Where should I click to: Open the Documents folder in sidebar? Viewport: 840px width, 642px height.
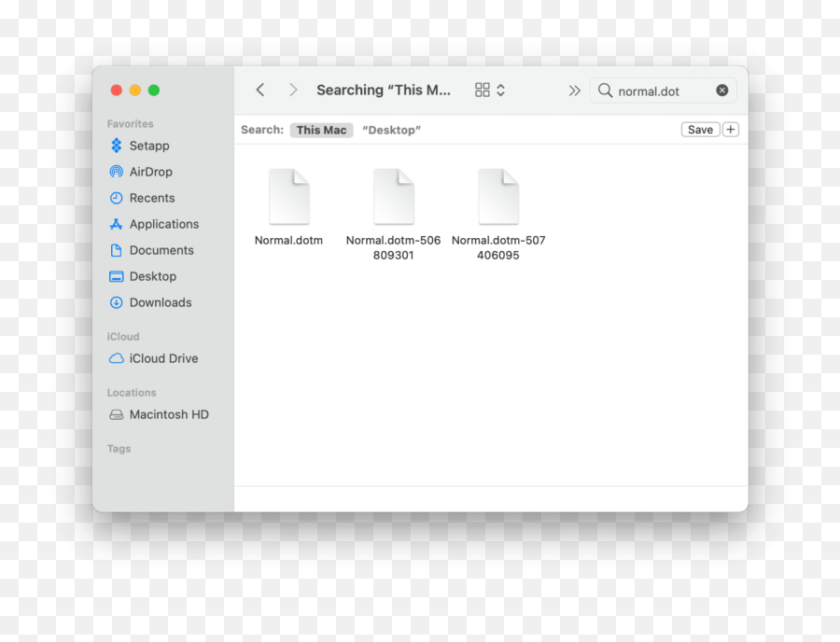click(160, 250)
